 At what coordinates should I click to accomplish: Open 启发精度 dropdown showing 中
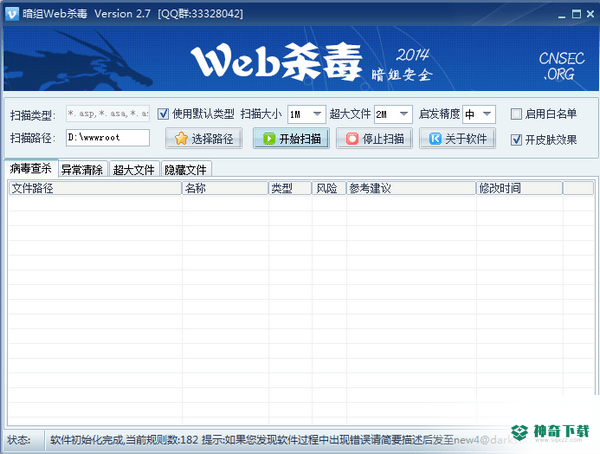pos(479,114)
